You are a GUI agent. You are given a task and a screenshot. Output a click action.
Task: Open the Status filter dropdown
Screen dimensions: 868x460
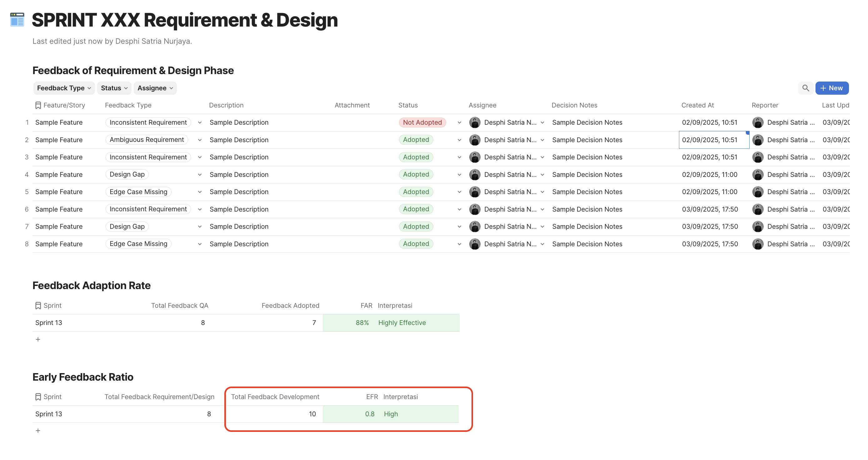[x=114, y=88]
